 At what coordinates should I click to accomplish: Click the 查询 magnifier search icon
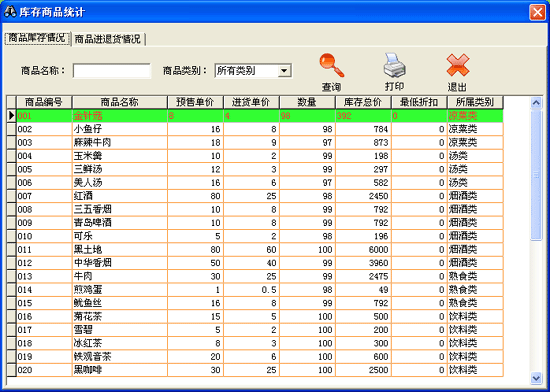[x=331, y=66]
